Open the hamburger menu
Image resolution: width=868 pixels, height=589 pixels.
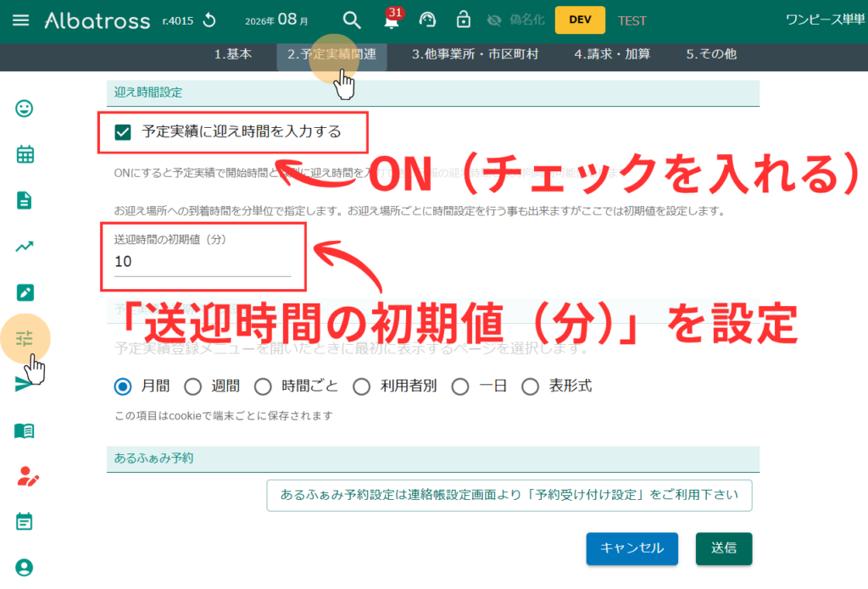pos(21,20)
